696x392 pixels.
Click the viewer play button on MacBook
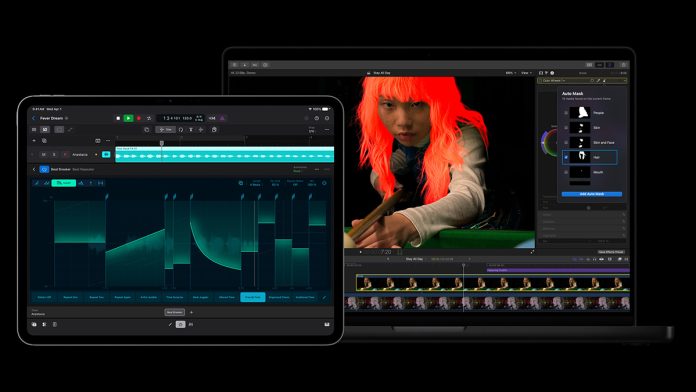360,252
